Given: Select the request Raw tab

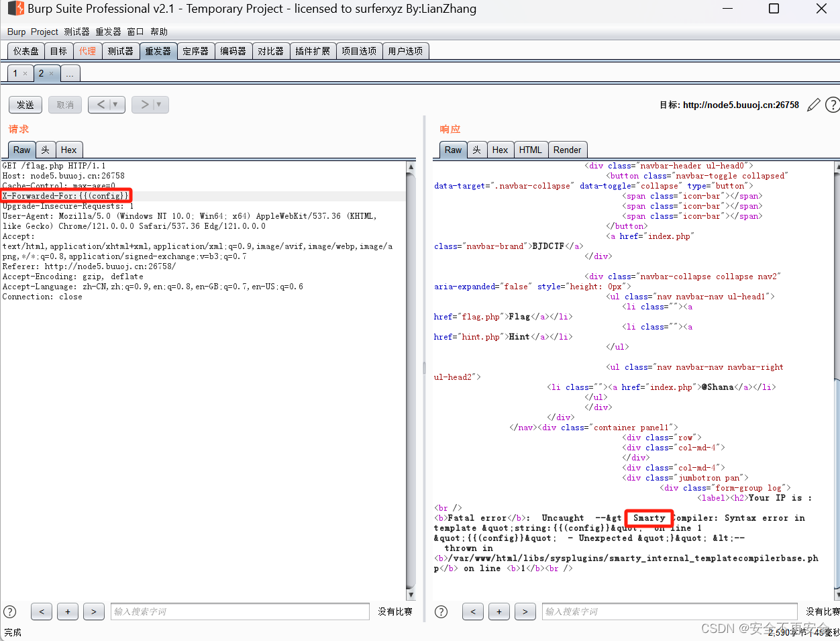Looking at the screenshot, I should click(22, 150).
